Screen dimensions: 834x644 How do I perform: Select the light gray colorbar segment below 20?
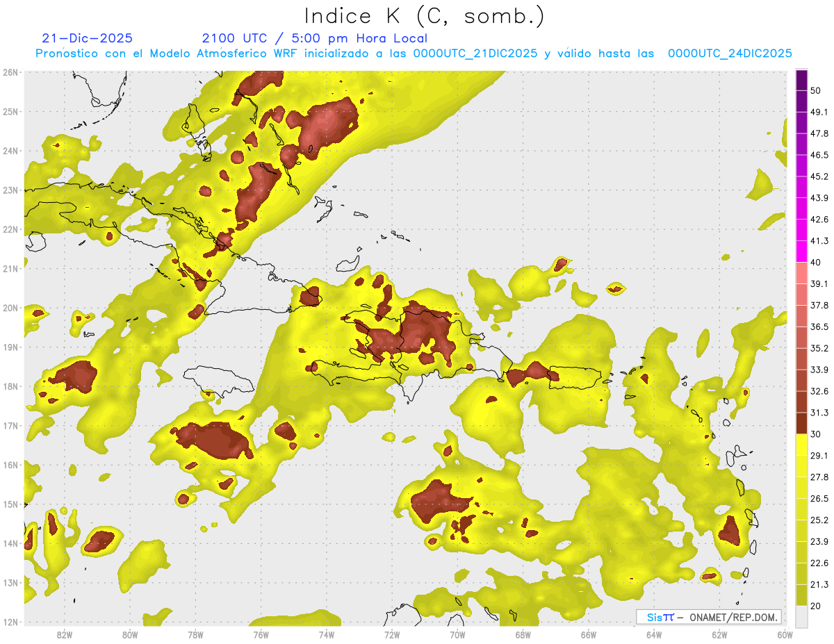tap(801, 616)
